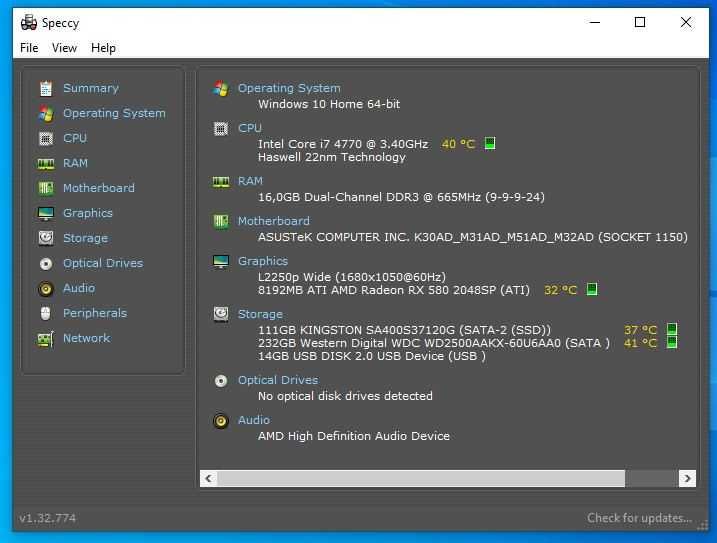Click the RAM module icon in sidebar
Viewport: 717px width, 543px height.
pos(46,163)
